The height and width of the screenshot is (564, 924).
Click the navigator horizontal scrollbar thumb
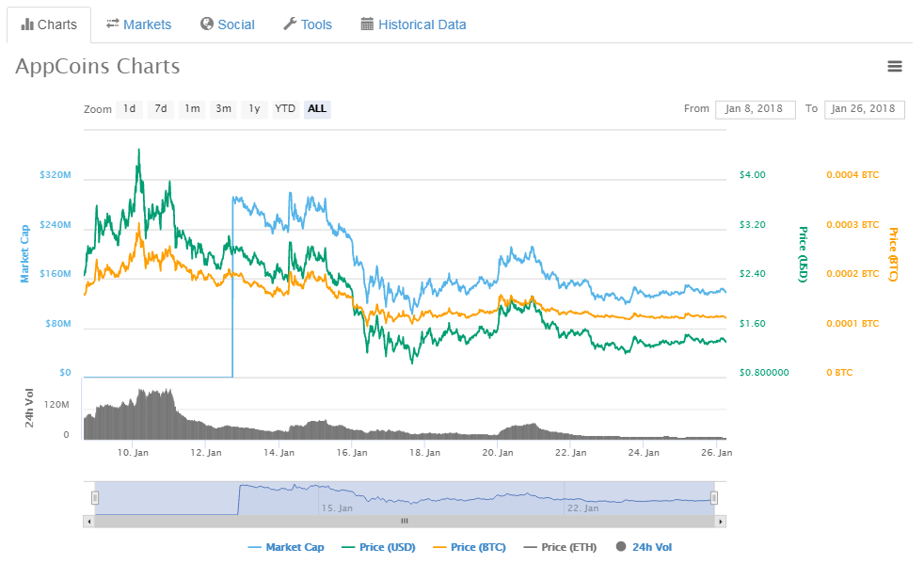pyautogui.click(x=405, y=522)
